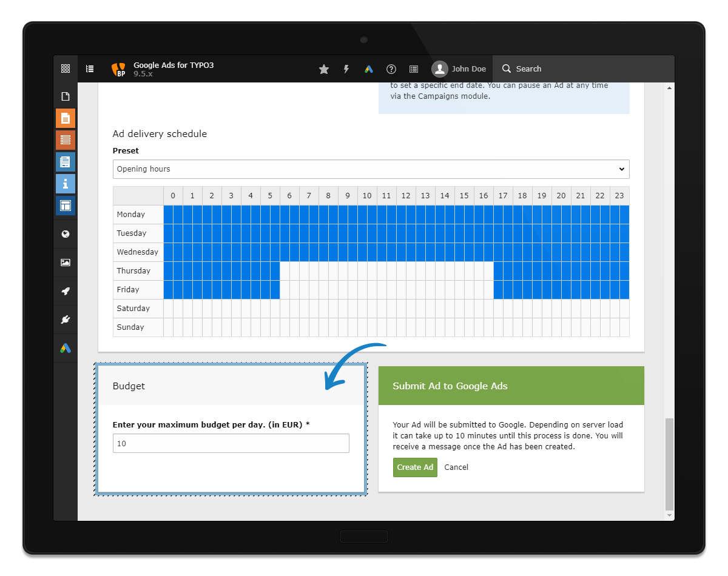This screenshot has width=728, height=576.
Task: Select the rocket icon in sidebar
Action: click(x=66, y=291)
